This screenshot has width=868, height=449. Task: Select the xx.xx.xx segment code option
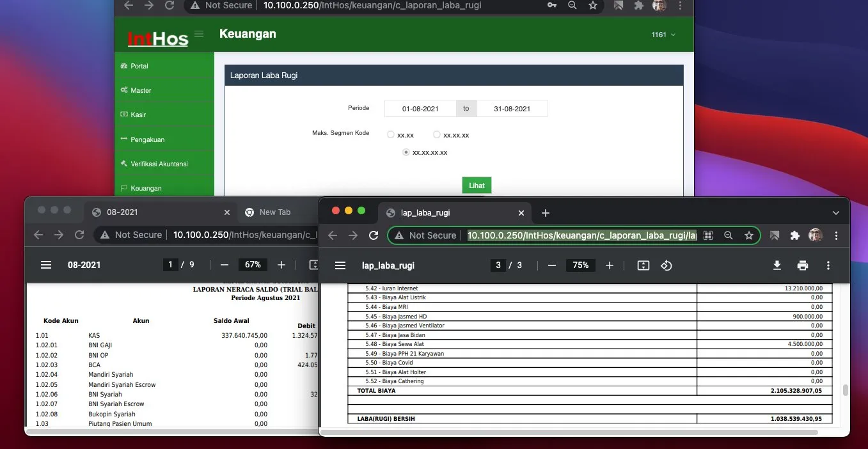(x=437, y=135)
